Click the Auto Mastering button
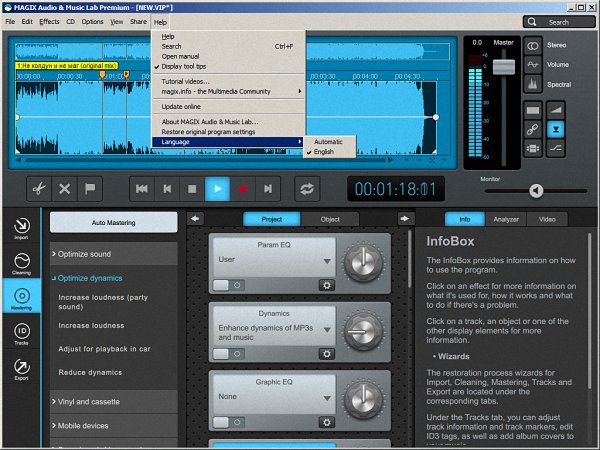The height and width of the screenshot is (450, 600). click(113, 223)
